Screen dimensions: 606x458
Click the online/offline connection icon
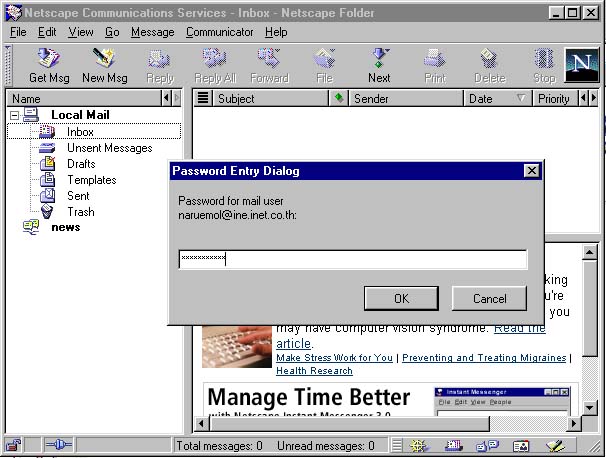click(x=58, y=445)
